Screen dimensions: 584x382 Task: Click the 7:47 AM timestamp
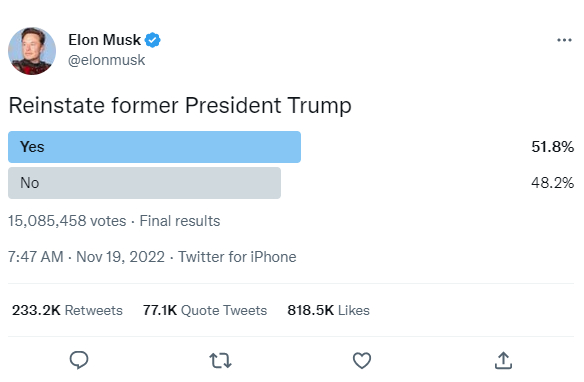[x=36, y=257]
